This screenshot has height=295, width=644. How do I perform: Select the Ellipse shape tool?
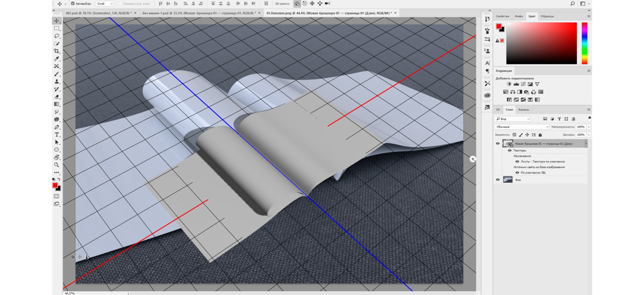coord(57,150)
